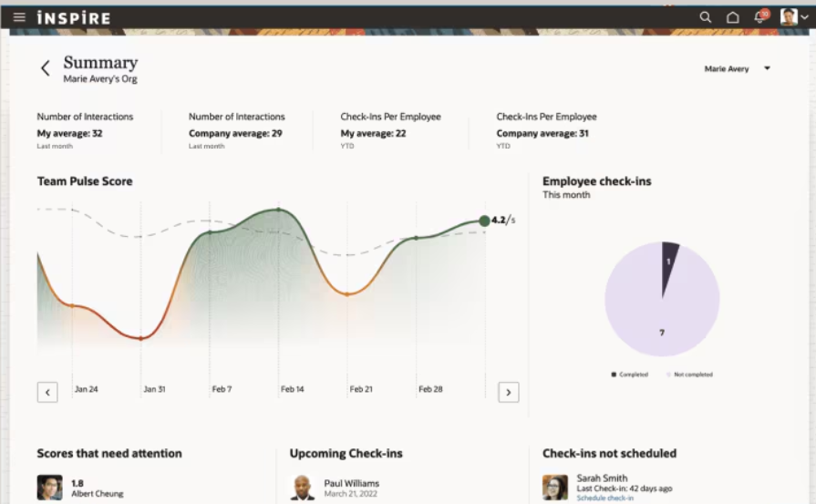The width and height of the screenshot is (816, 504).
Task: Click Schedule check-in for Sarah Smith
Action: 604,499
